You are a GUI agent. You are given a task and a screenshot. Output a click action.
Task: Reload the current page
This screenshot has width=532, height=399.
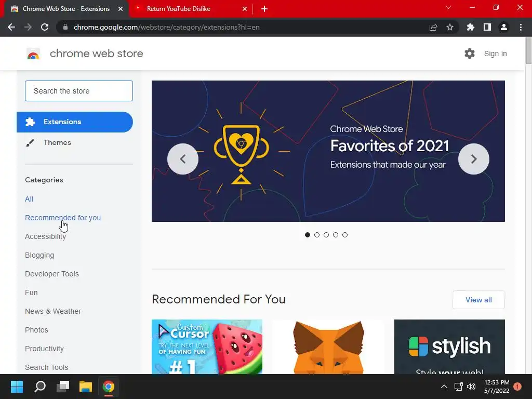coord(45,27)
